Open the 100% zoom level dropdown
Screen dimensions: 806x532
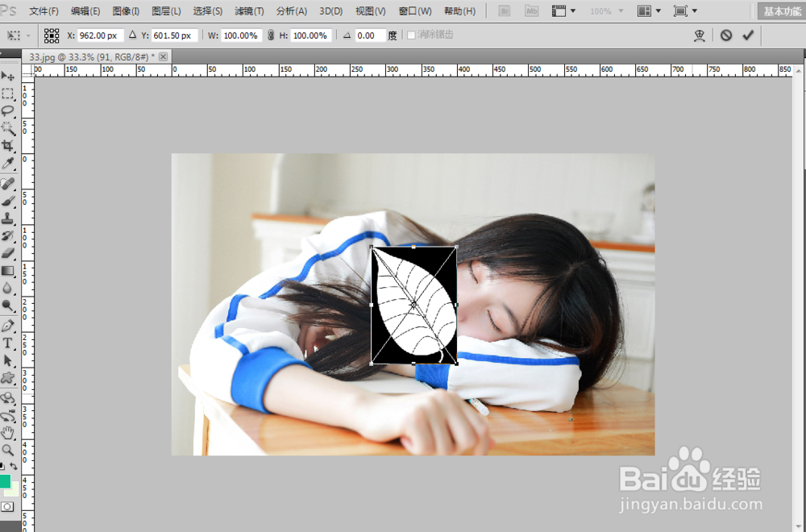point(607,10)
